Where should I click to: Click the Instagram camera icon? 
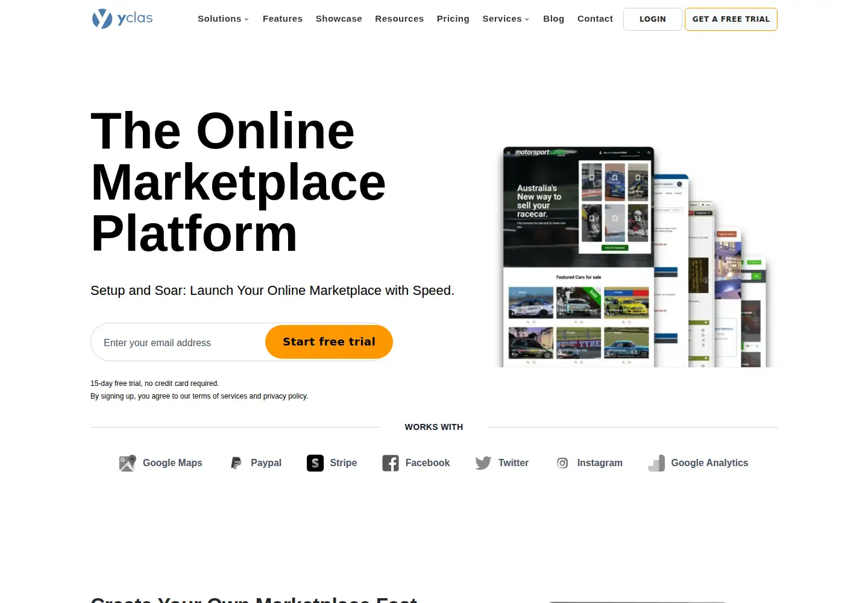tap(562, 463)
